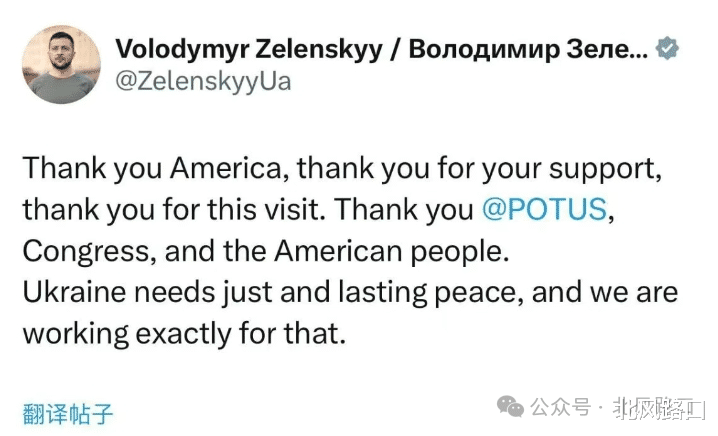Screen dimensions: 718x436
Task: Click the 翻译帖子 translate post link
Action: (x=67, y=412)
